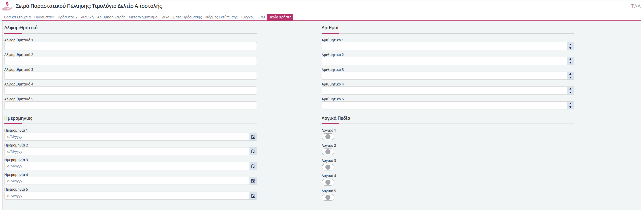This screenshot has height=210, width=644.
Task: Decrease Αριθμητικό 5 with down arrow
Action: (570, 107)
